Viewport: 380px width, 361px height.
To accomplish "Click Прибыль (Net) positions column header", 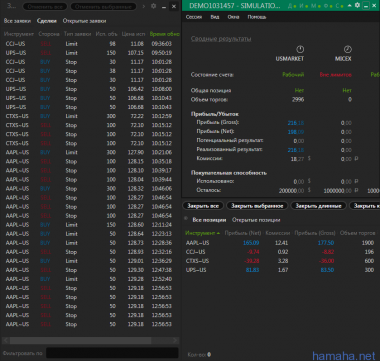I will pyautogui.click(x=243, y=233).
